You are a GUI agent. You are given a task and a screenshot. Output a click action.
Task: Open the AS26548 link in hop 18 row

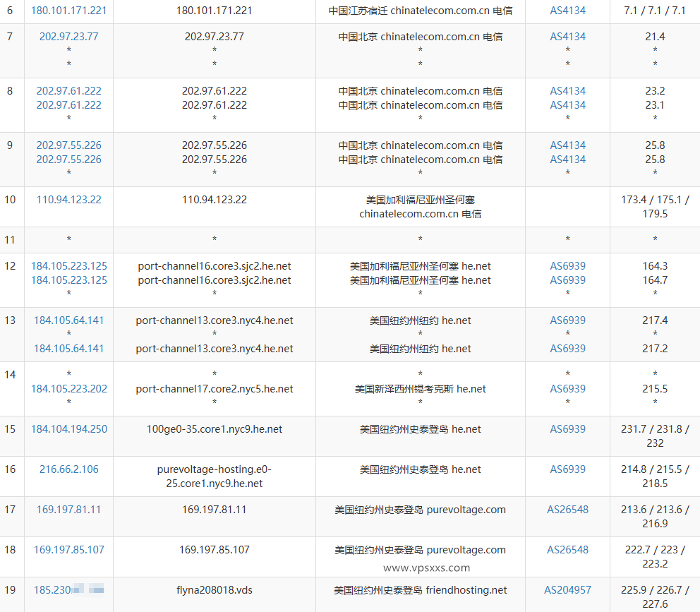[x=567, y=550]
